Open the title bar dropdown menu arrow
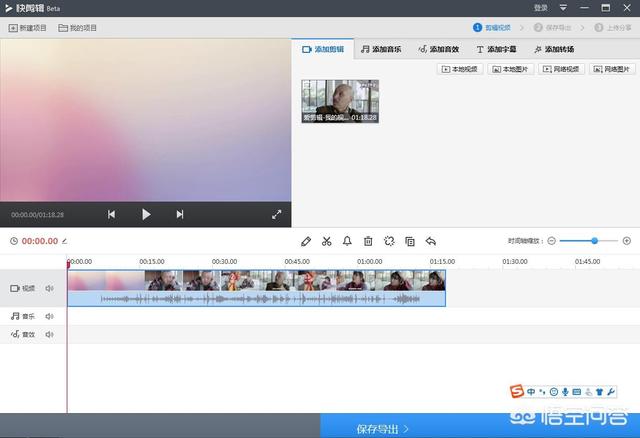Viewport: 640px width, 438px height. pyautogui.click(x=563, y=8)
